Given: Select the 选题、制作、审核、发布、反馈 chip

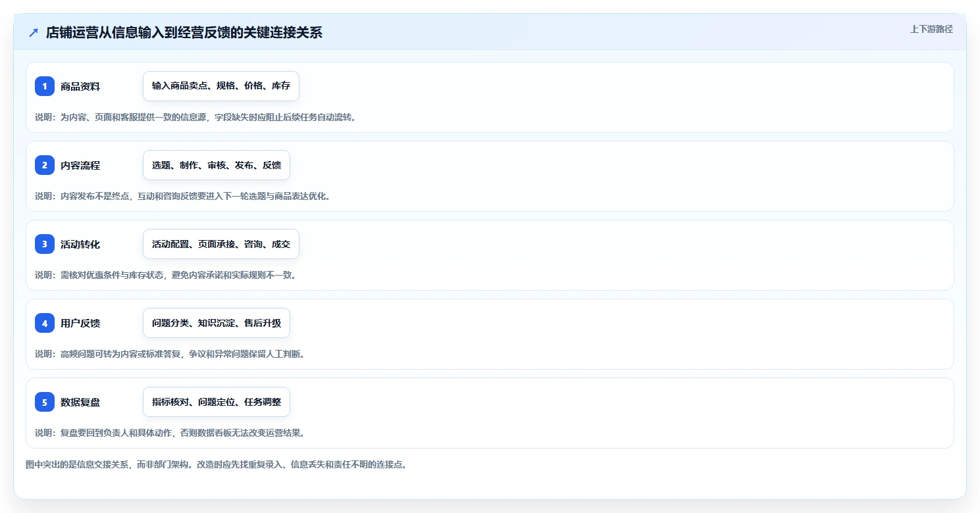Looking at the screenshot, I should tap(217, 165).
